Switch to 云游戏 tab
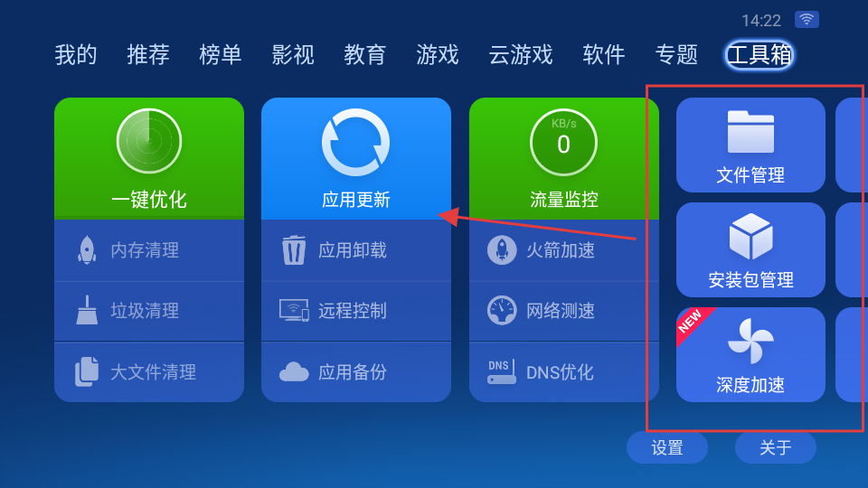The height and width of the screenshot is (488, 868). click(521, 55)
